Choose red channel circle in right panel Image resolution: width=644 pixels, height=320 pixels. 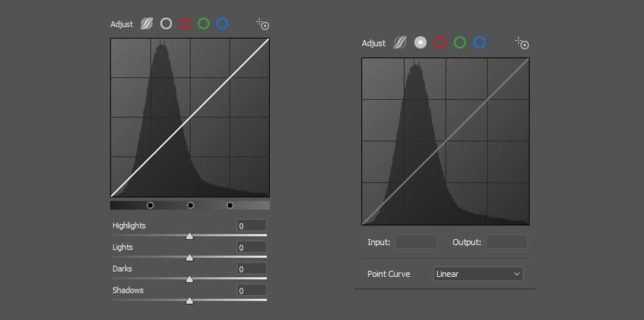(440, 42)
